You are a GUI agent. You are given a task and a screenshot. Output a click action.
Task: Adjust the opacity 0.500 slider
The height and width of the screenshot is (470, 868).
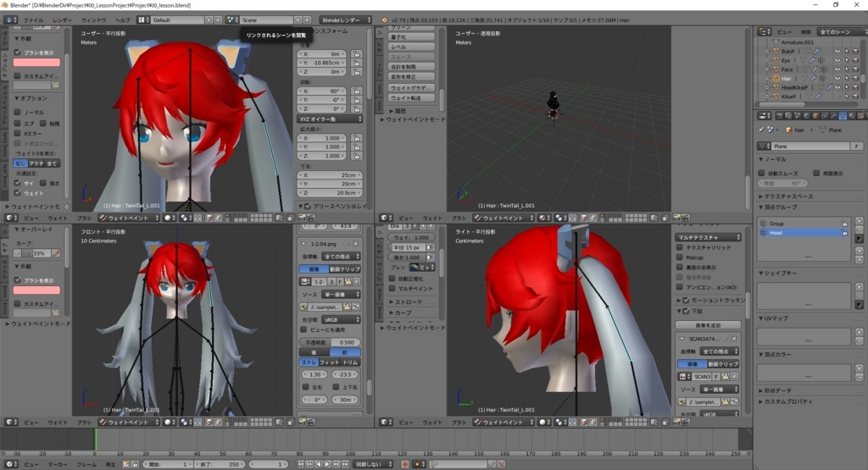(x=330, y=342)
